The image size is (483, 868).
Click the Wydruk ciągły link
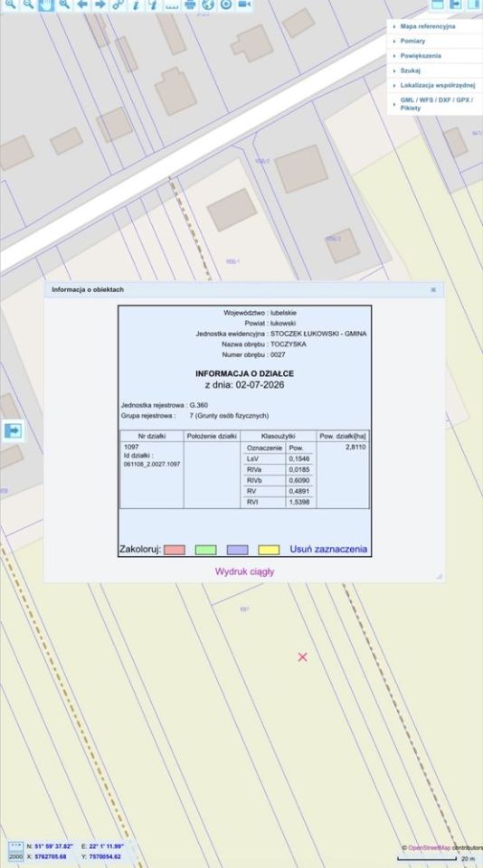(x=244, y=571)
